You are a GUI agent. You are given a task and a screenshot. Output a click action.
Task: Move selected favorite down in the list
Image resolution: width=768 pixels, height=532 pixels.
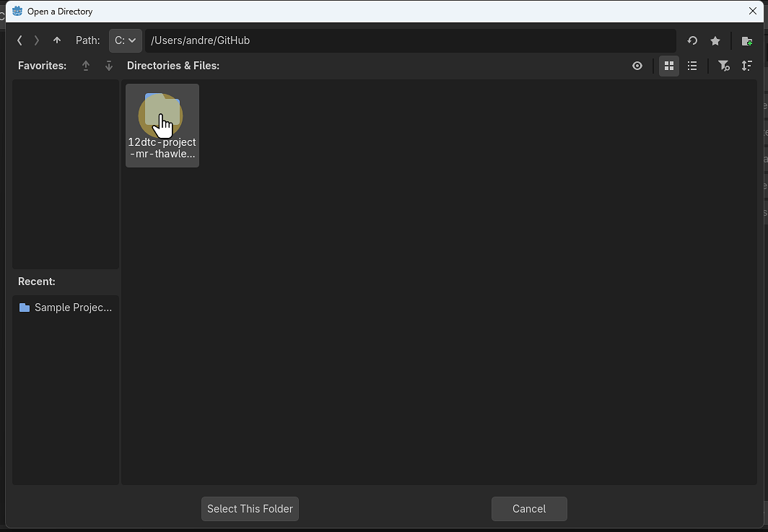(x=108, y=66)
